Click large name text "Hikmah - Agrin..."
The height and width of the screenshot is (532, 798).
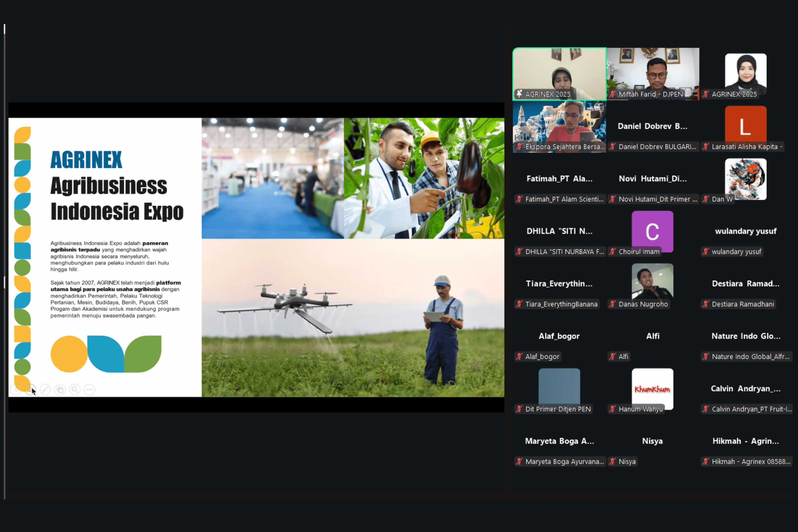[746, 441]
